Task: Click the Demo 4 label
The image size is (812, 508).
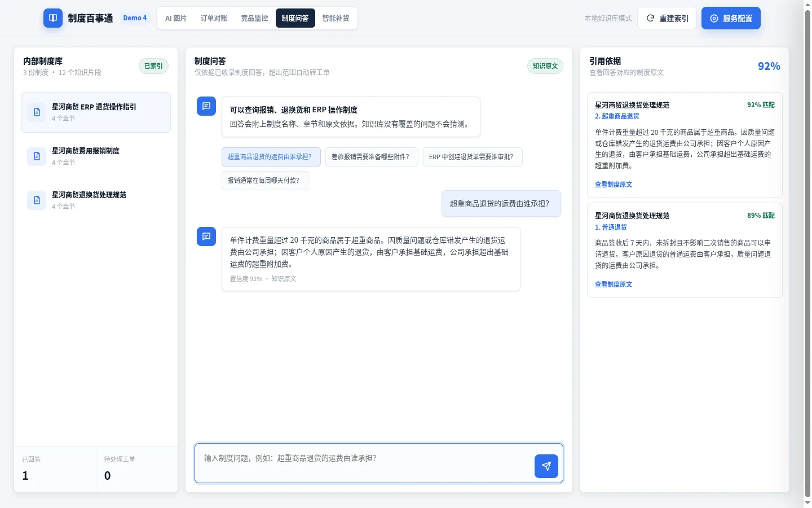Action: click(x=135, y=18)
